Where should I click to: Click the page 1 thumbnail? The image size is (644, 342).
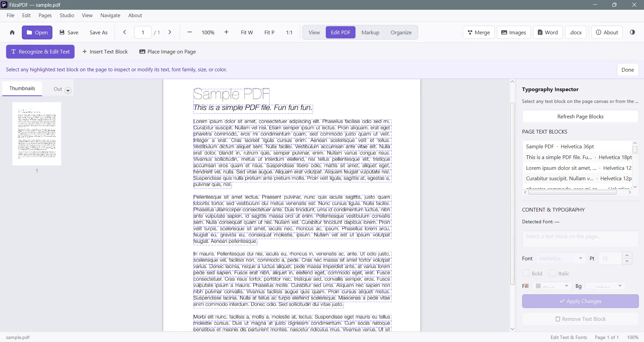[37, 134]
